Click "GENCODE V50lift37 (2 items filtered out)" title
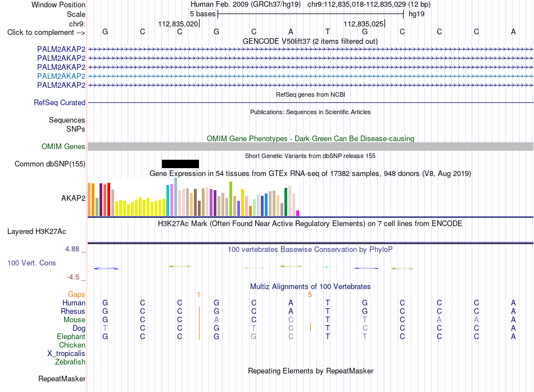Screen dimensions: 534x392 click(310, 41)
